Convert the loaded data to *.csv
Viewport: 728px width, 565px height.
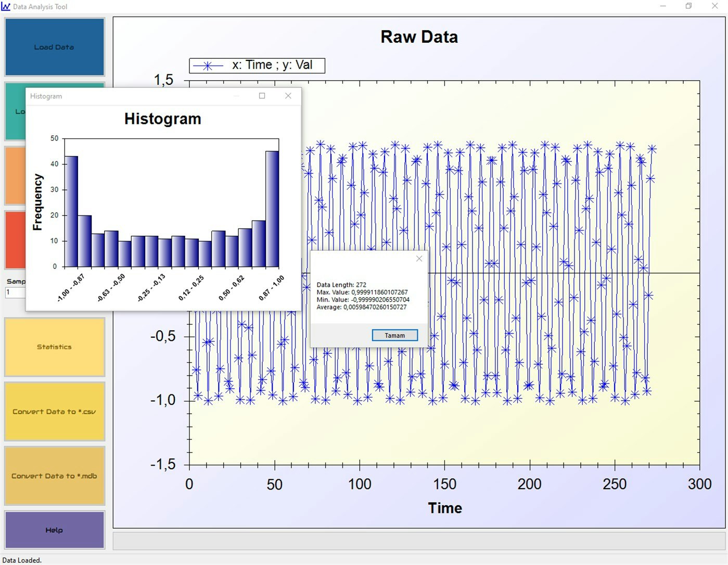tap(54, 411)
